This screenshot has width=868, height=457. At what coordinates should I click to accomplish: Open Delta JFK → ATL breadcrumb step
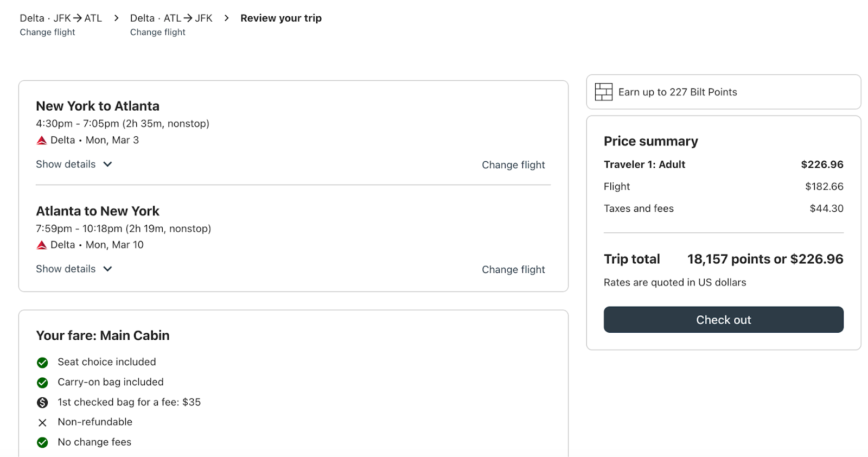click(61, 18)
